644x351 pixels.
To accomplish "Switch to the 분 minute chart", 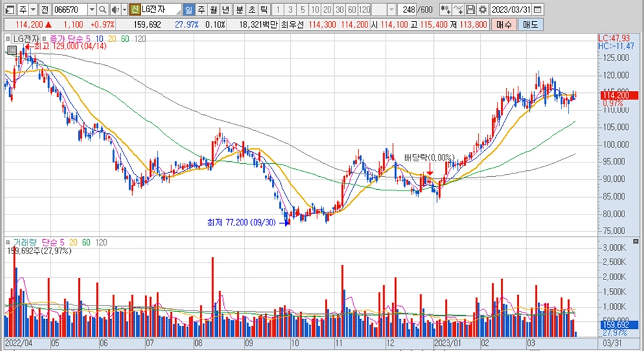I will [x=239, y=9].
